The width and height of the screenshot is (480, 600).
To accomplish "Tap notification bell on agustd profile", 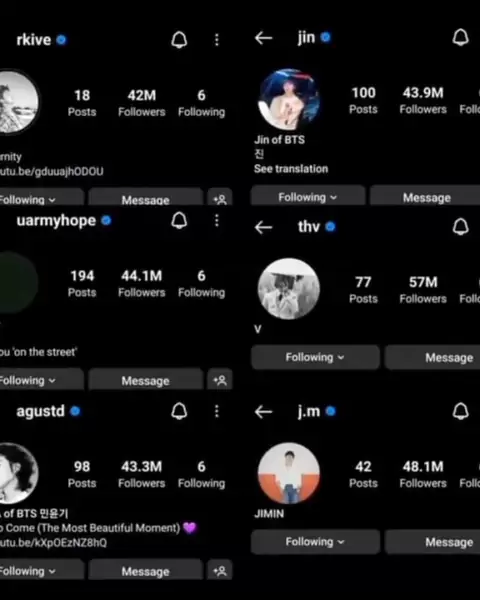I will click(x=179, y=411).
